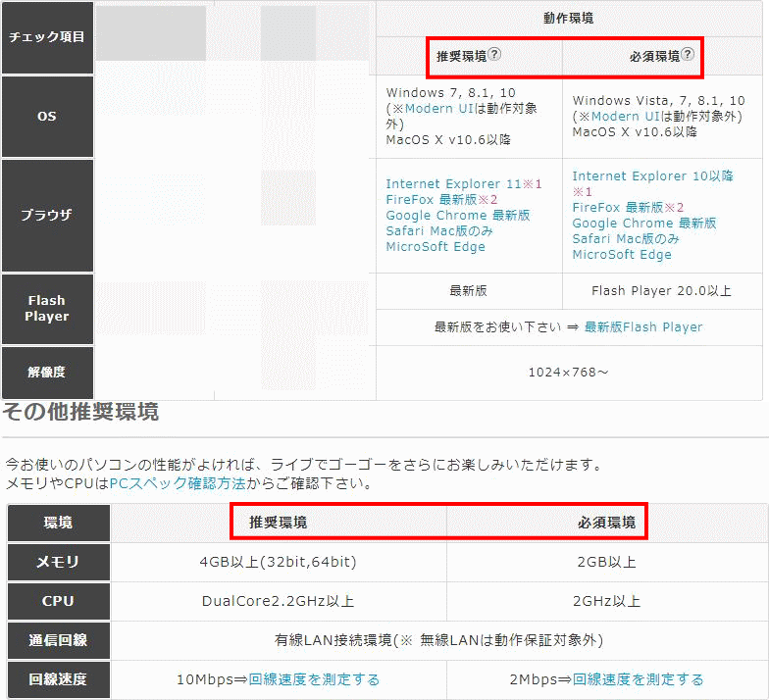The height and width of the screenshot is (700, 769).
Task: Click the help icon next to 推奨環境
Action: click(x=494, y=56)
